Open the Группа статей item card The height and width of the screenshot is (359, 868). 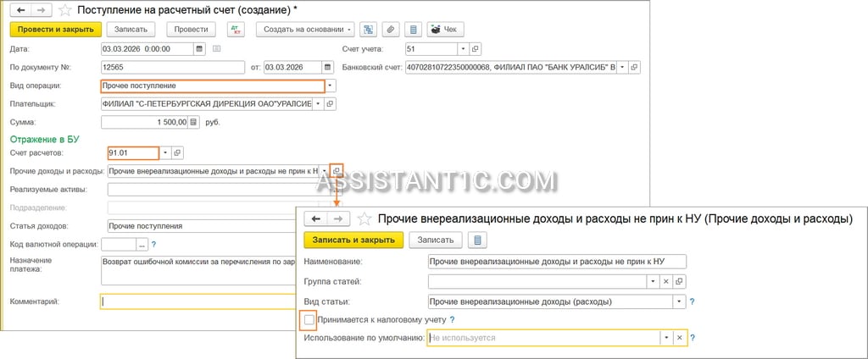679,281
